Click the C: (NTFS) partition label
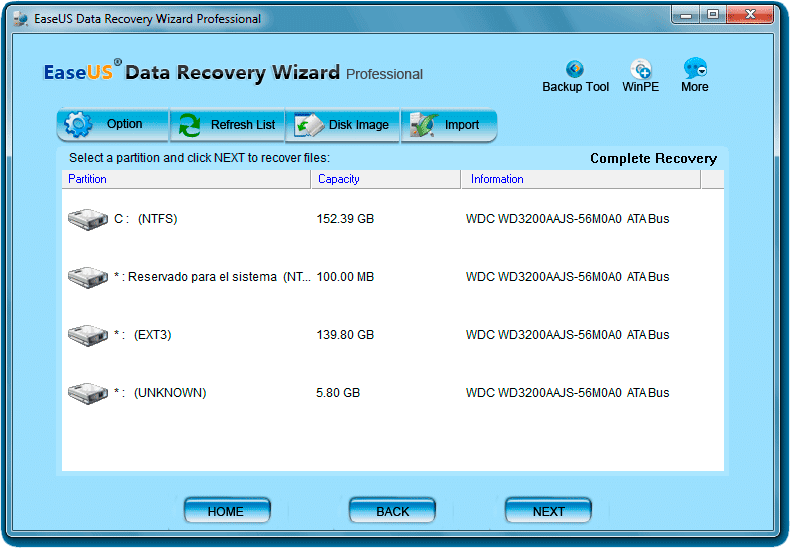This screenshot has height=548, width=790. click(146, 219)
